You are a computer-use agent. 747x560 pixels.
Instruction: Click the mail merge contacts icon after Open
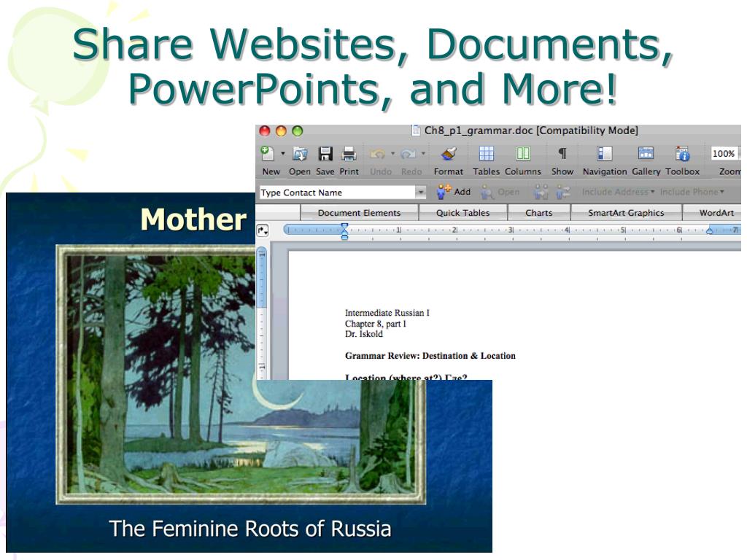point(541,192)
